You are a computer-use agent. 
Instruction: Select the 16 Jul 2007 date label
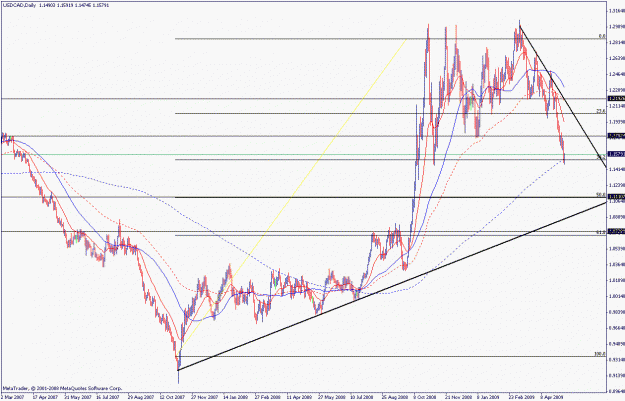click(x=108, y=397)
